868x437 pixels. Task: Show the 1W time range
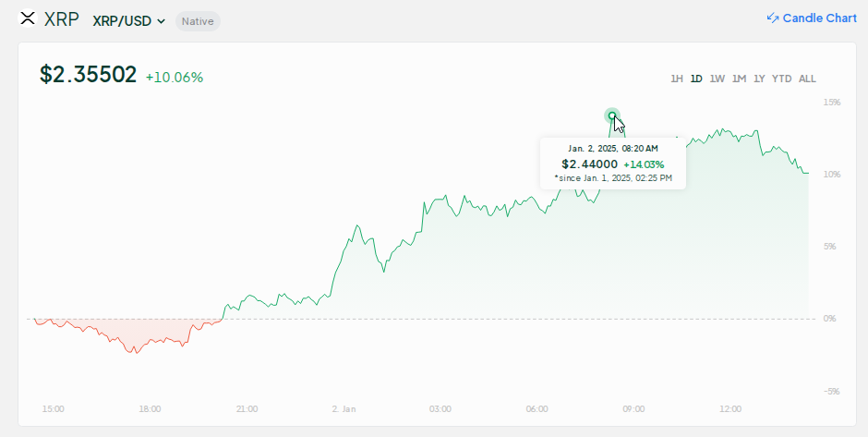click(717, 79)
